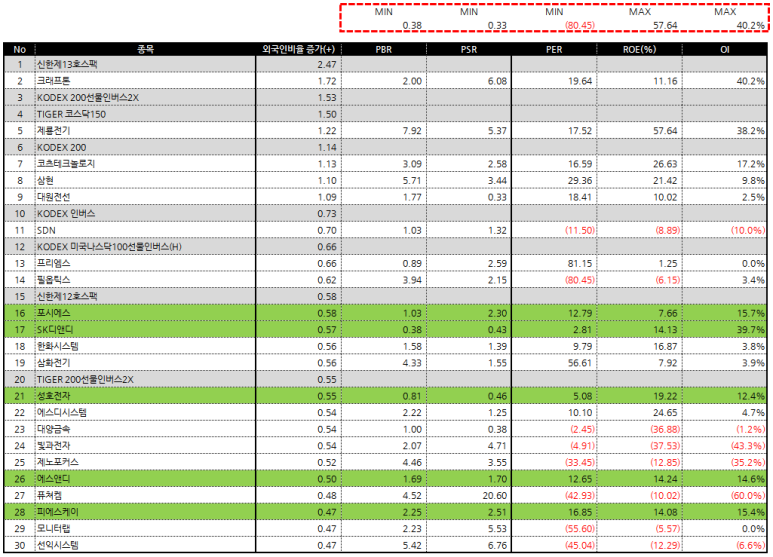Screen dimensions: 773x557
Task: Click PBR value 7.92
Action: tap(412, 131)
